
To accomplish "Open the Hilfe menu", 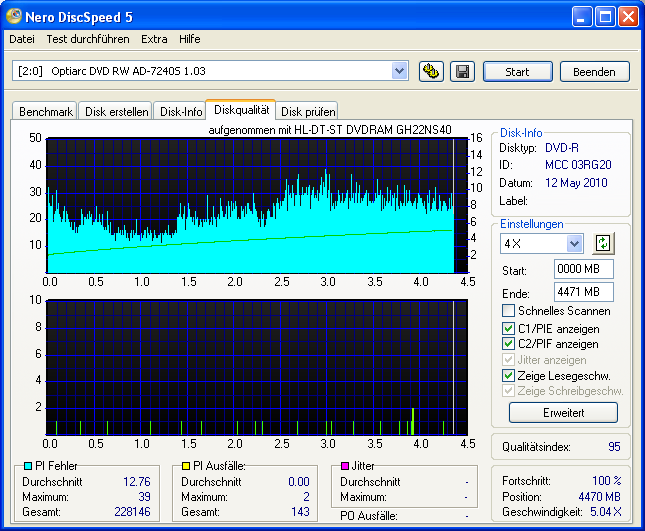I will pyautogui.click(x=190, y=39).
